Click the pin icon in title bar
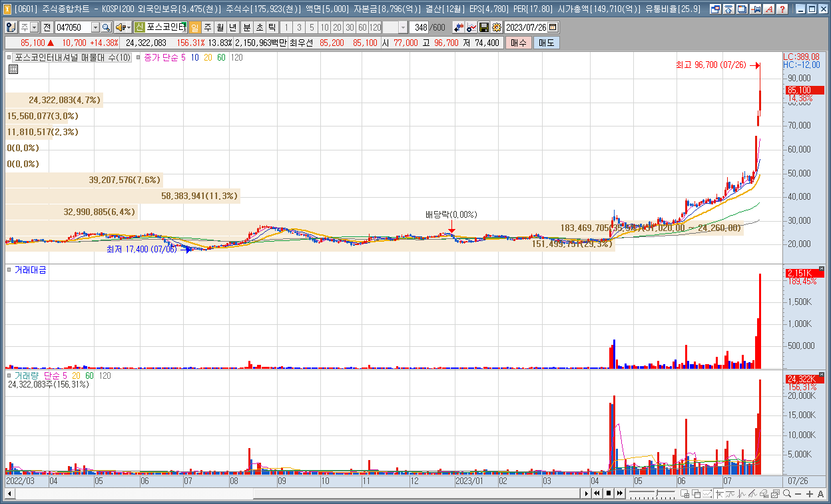 [756, 9]
